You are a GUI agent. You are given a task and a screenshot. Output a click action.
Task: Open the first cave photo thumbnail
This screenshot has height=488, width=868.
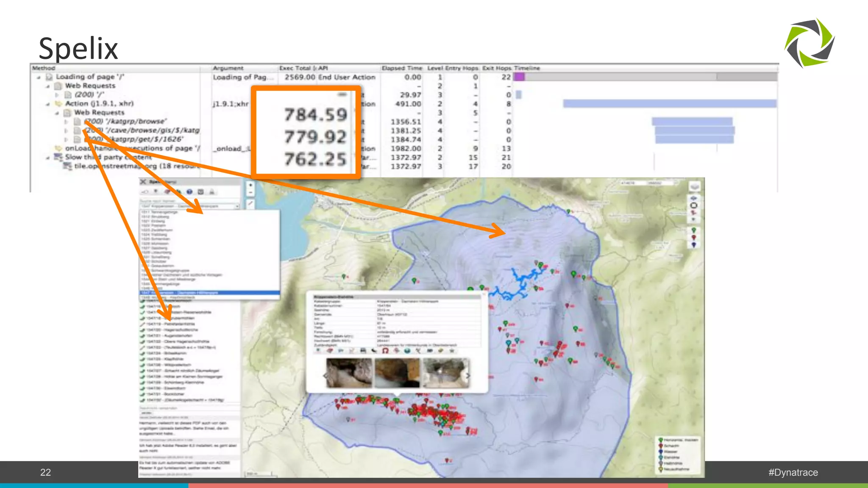349,373
